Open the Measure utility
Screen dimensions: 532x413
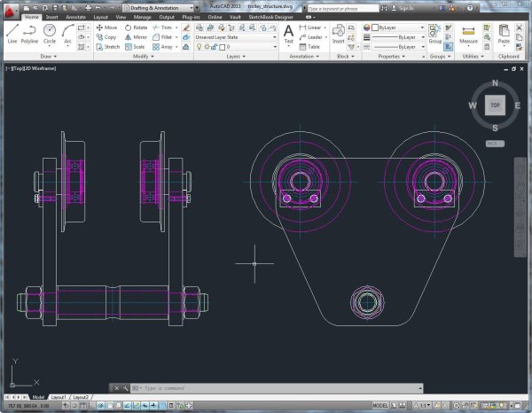tap(468, 34)
